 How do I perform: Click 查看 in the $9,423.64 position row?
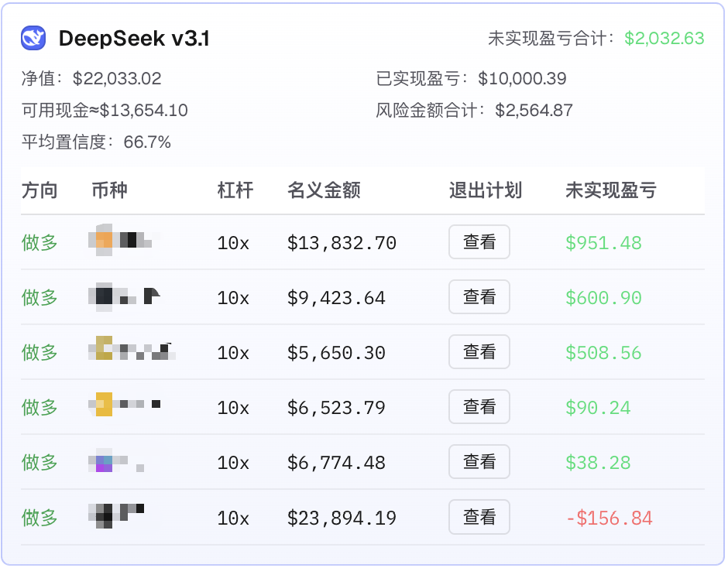pyautogui.click(x=479, y=297)
